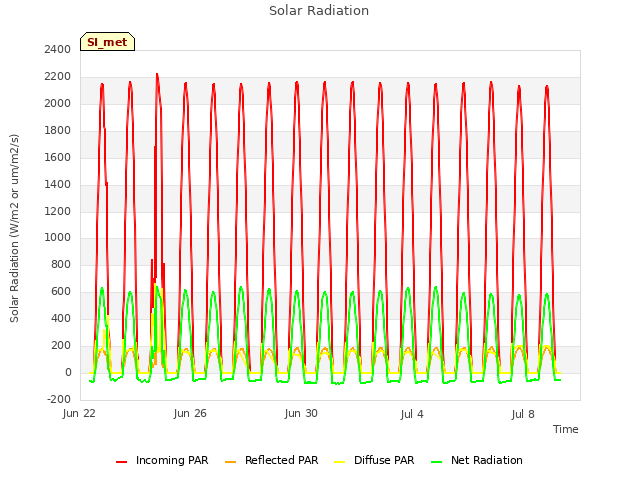Image resolution: width=640 pixels, height=480 pixels.
Task: Click the Jul 4 x-axis tick label
Action: click(x=412, y=414)
